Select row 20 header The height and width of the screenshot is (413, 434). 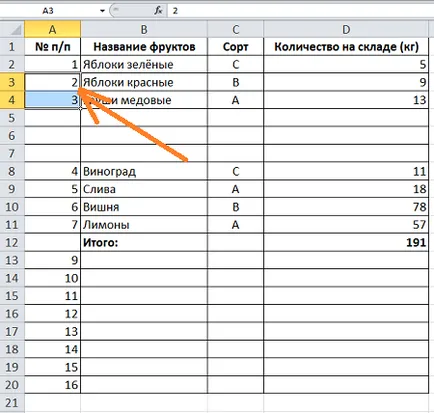coord(12,385)
